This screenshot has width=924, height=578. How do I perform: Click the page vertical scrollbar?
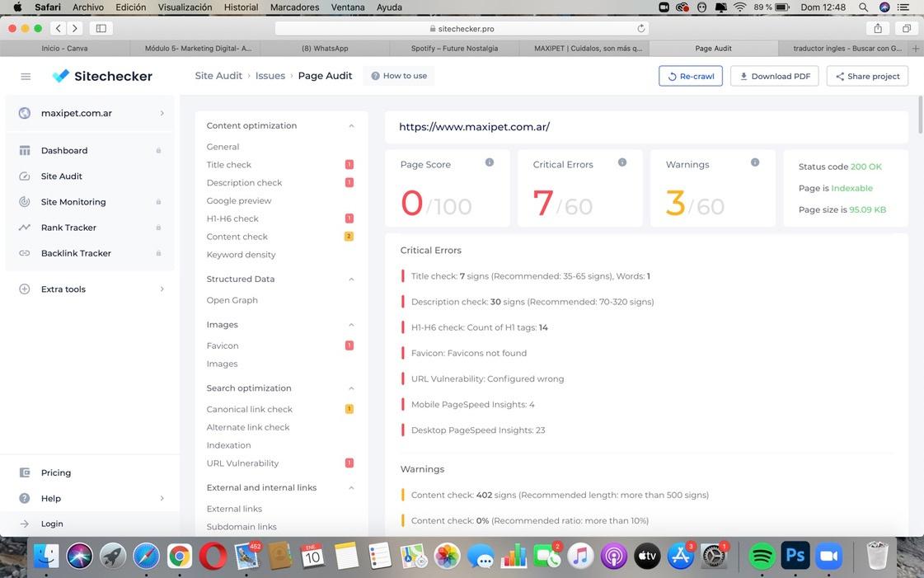[x=921, y=115]
